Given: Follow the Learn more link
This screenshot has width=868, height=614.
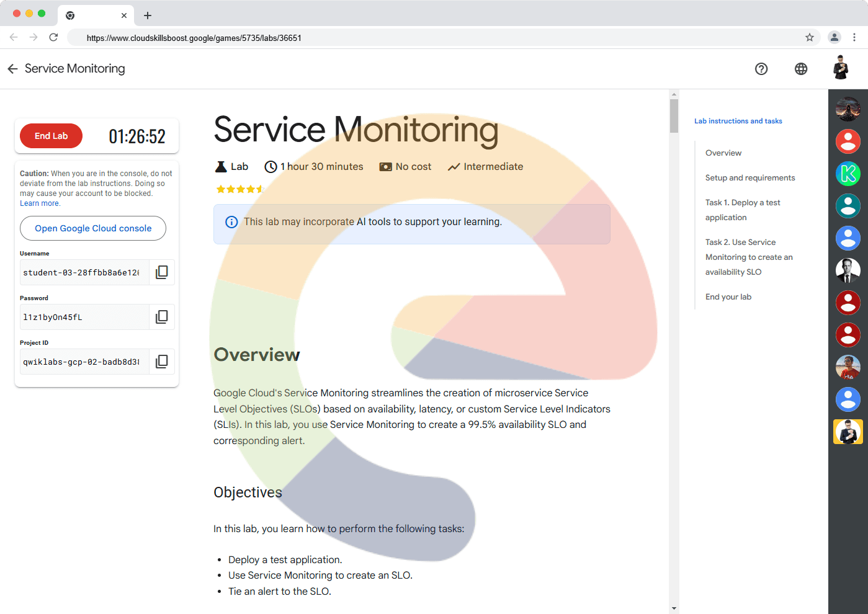Looking at the screenshot, I should 40,203.
